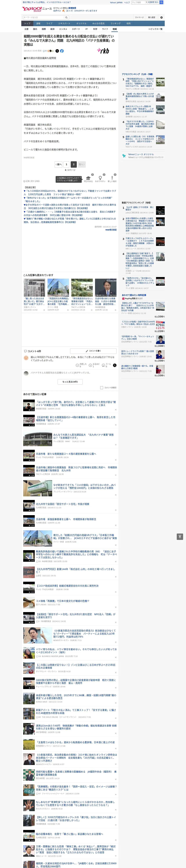Open video ranking item 1 山口 温泉にクマ
186x868 pixels.
pyautogui.click(x=143, y=210)
